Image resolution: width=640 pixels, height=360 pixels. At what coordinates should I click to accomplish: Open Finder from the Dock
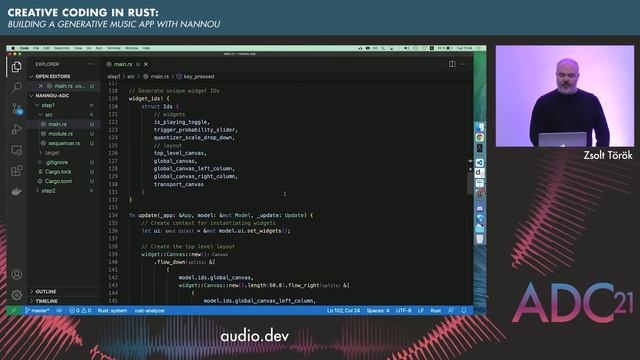[480, 127]
